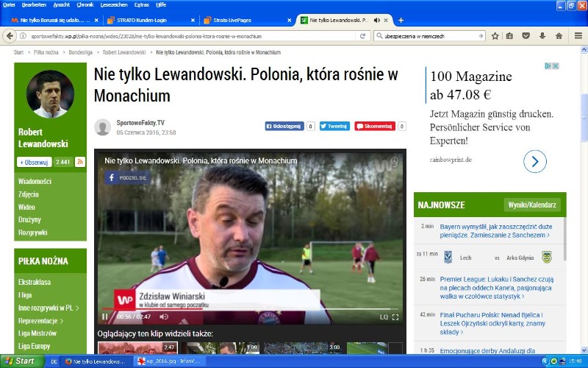Open the Wideo section link
This screenshot has height=368, width=588.
pos(26,207)
